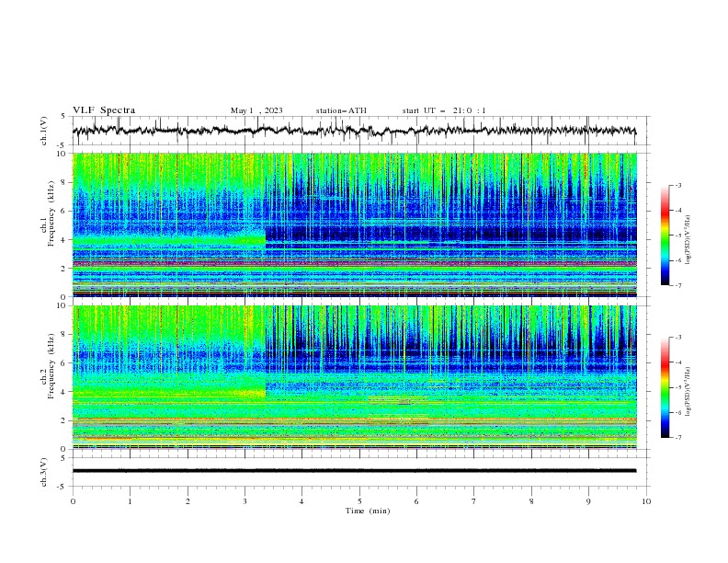Click the "3" tick on Time axis
The image size is (728, 563).
pos(245,501)
